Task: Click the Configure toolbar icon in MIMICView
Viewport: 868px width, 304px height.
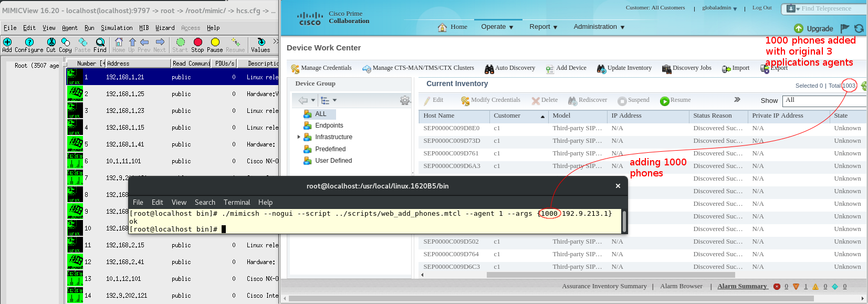Action: coord(29,42)
